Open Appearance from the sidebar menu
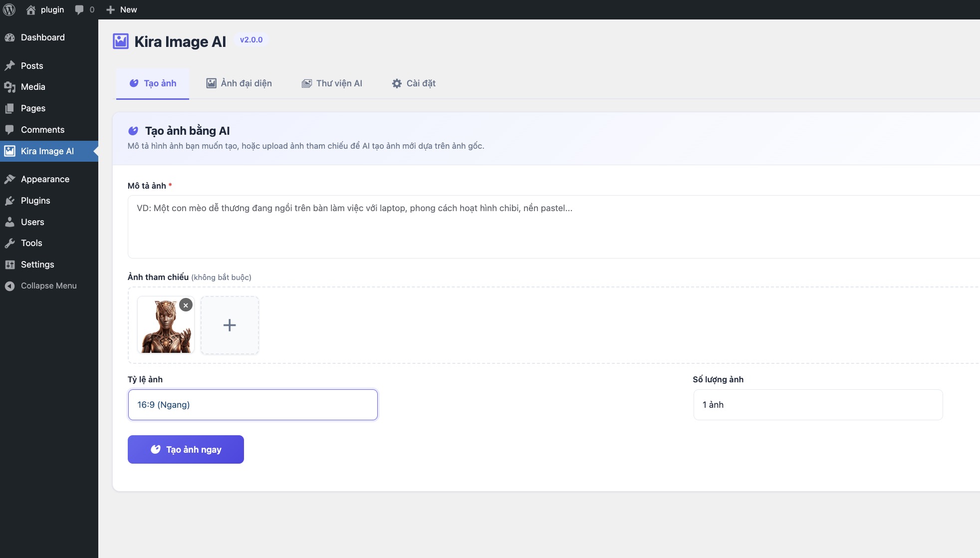Screen dimensions: 980x558 coord(49,179)
